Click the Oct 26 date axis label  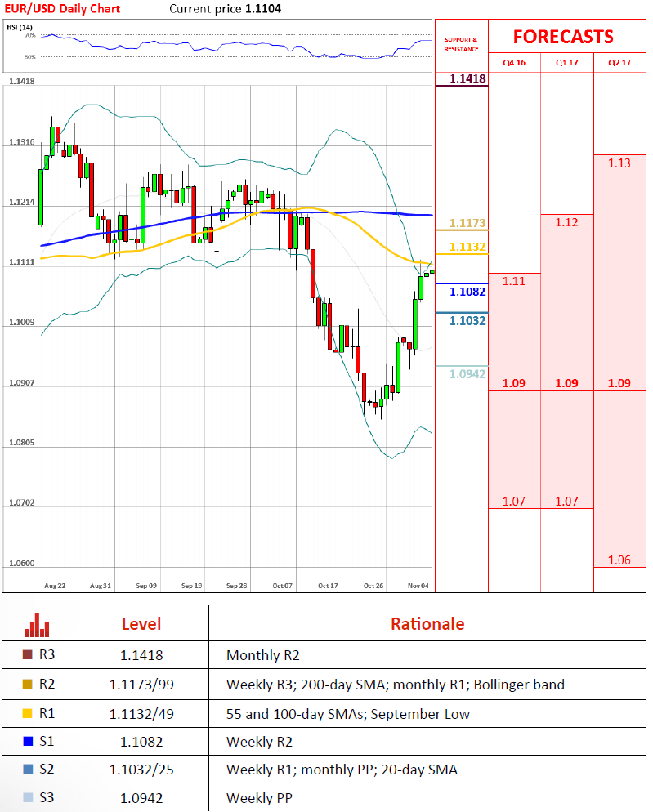pos(373,586)
